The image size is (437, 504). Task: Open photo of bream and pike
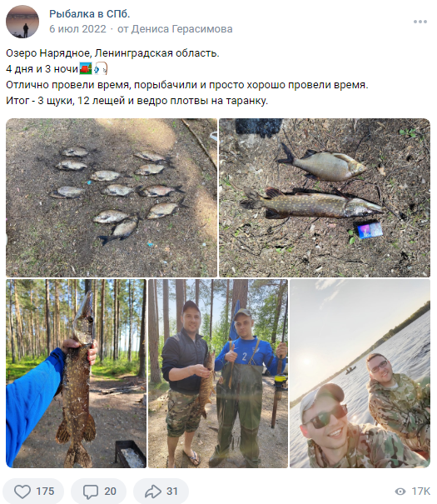tap(325, 197)
